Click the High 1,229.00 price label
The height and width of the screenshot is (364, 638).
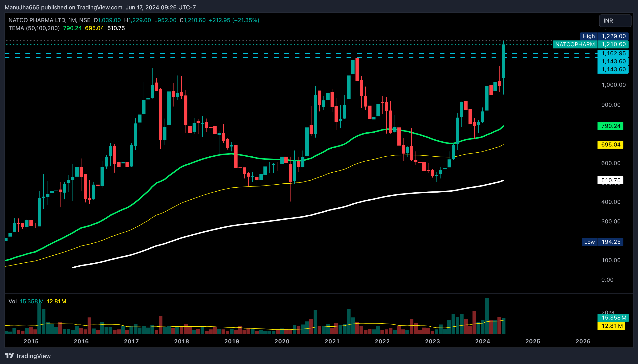(x=604, y=36)
